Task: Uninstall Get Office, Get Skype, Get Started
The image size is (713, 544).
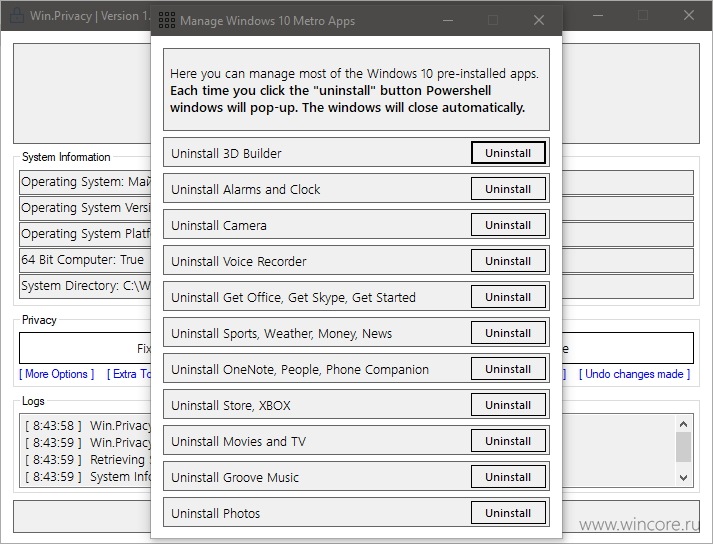Action: click(x=508, y=297)
